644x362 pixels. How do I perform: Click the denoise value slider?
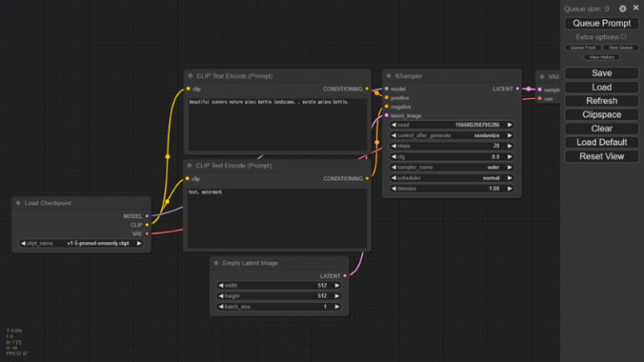tap(452, 189)
